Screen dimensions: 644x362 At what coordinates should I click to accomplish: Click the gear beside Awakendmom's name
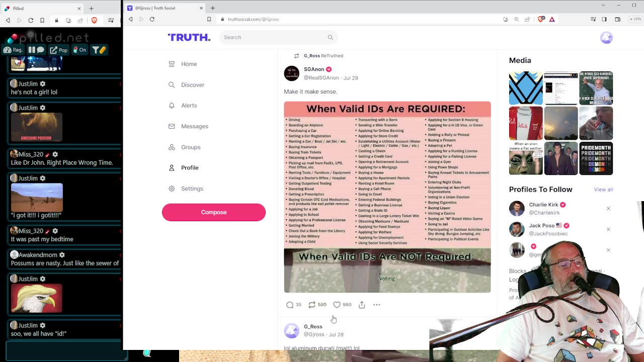point(62,255)
